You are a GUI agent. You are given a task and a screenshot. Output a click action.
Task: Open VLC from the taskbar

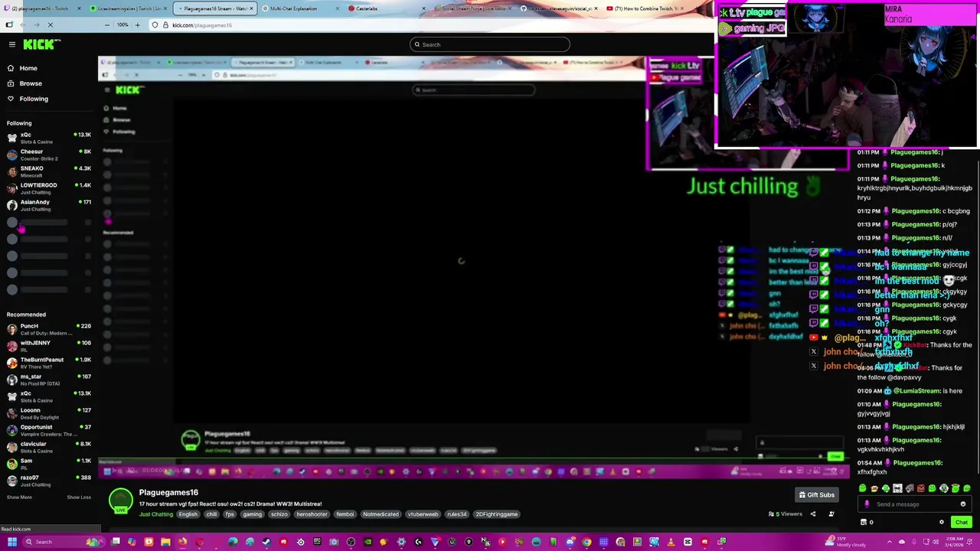click(671, 542)
